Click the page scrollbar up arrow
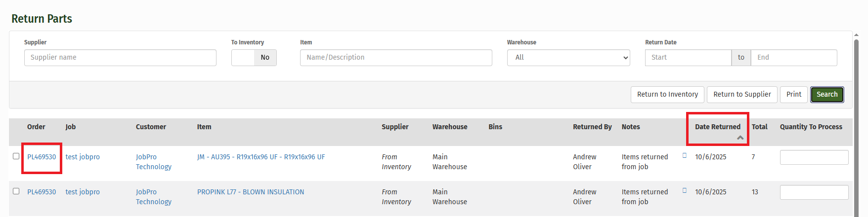This screenshot has height=217, width=868. click(856, 35)
